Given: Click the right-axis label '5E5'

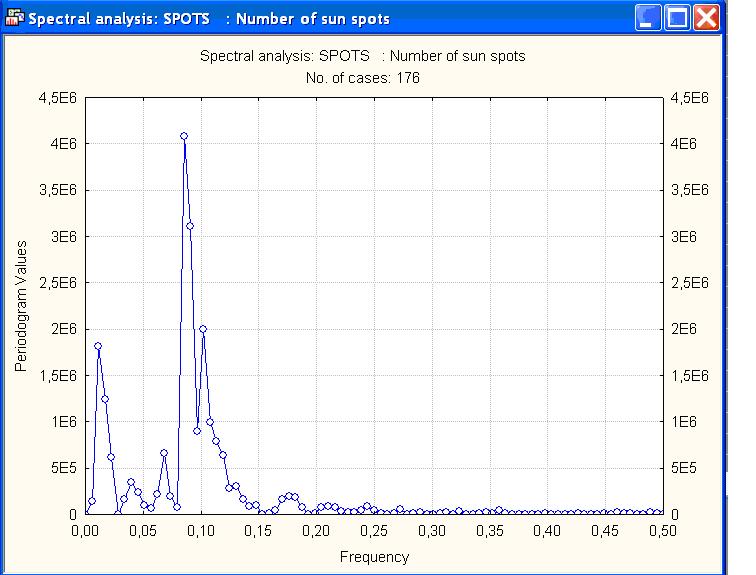Looking at the screenshot, I should point(684,468).
